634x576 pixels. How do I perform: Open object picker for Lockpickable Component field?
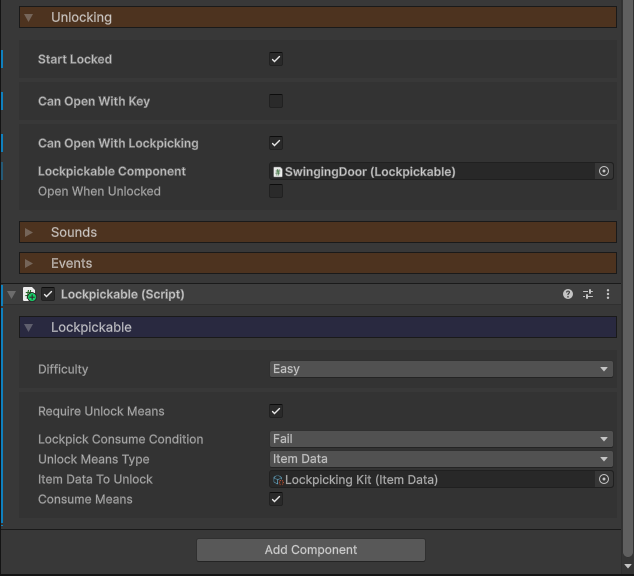[x=604, y=171]
